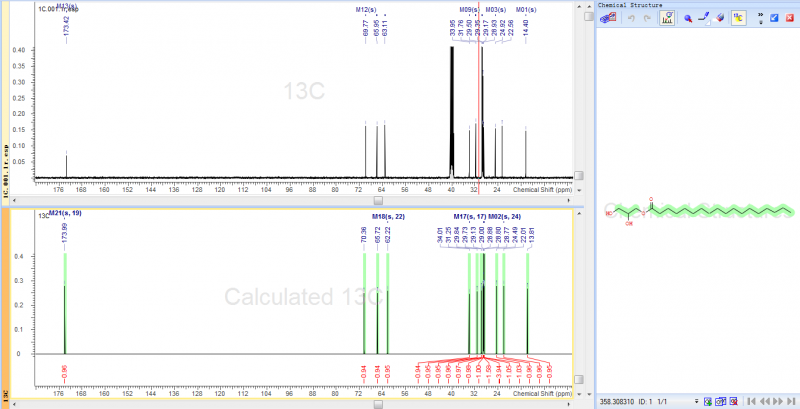Click vertical scrollbar thumb of experimental spectrum
The width and height of the screenshot is (800, 409).
579,175
